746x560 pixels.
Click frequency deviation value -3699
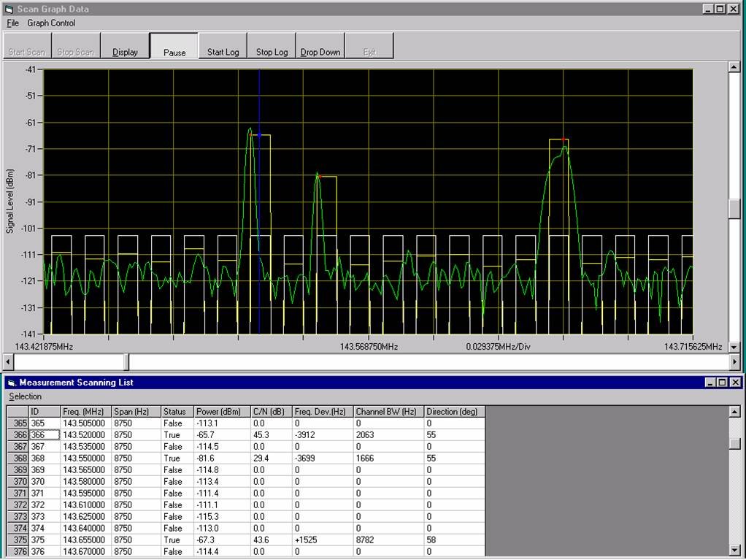[323, 459]
